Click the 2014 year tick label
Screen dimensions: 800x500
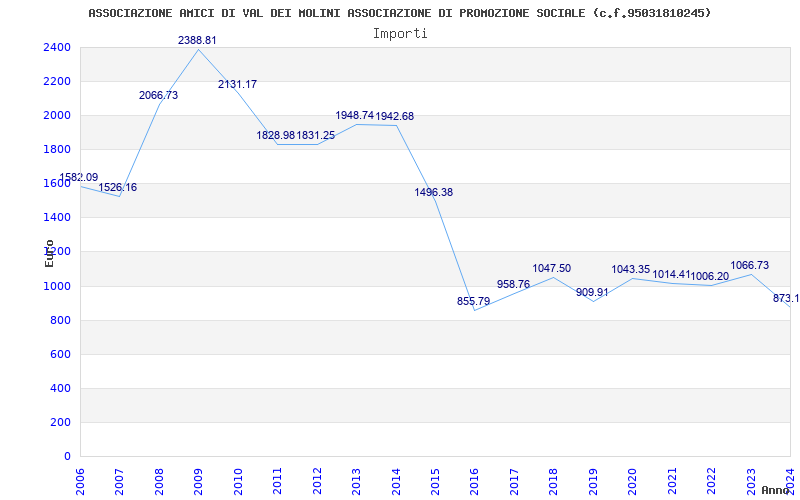click(x=396, y=481)
